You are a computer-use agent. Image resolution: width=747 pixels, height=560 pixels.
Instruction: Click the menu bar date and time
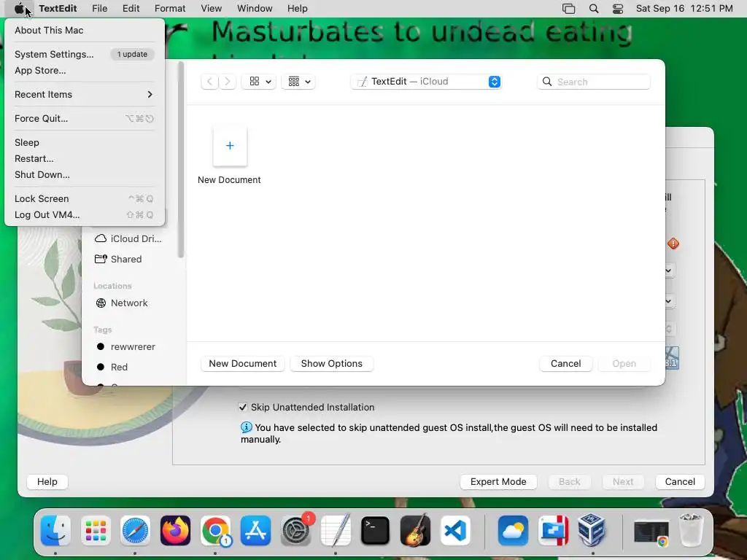coord(684,9)
